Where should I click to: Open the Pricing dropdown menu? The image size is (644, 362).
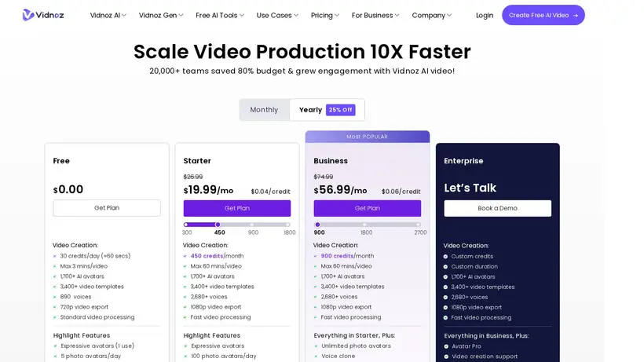(325, 15)
